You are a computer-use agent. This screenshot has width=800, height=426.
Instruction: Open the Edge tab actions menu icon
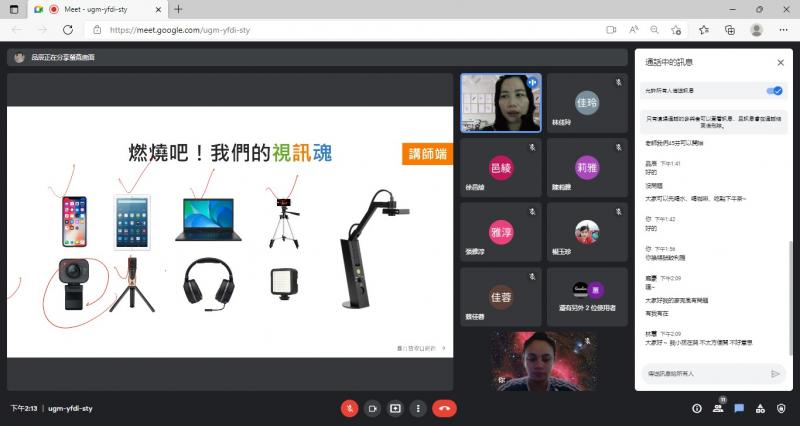point(14,9)
